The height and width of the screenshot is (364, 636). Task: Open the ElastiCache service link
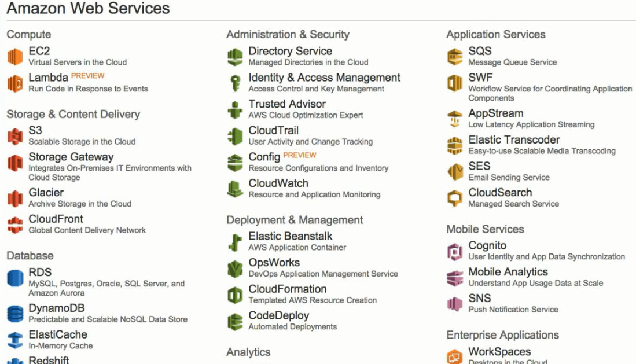coord(58,335)
